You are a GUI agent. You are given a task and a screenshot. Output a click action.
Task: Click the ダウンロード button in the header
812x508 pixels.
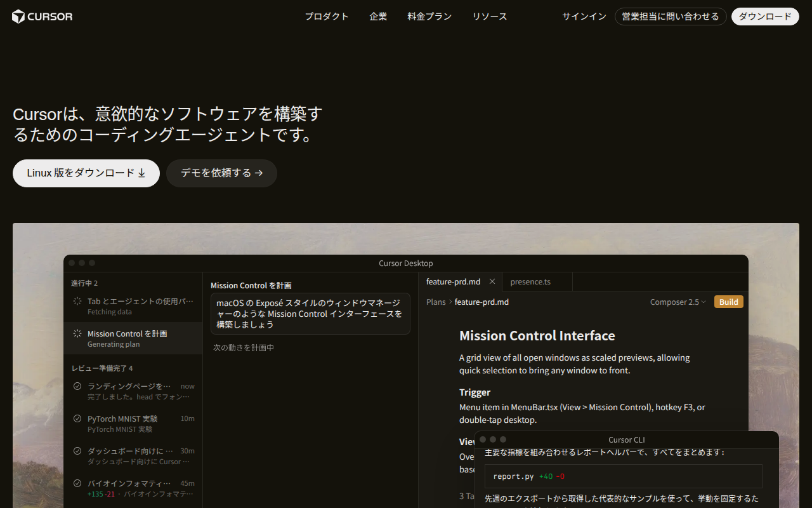[x=765, y=17]
